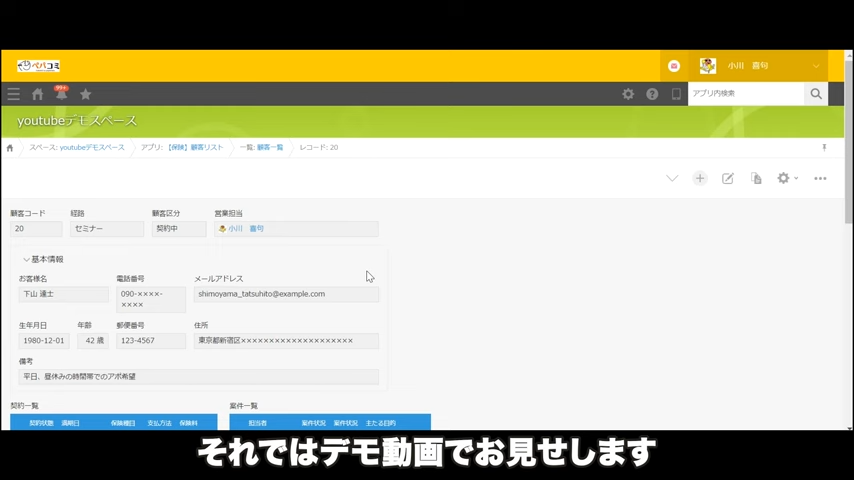Screen dimensions: 854x480
Task: Open the help question mark icon
Action: tap(652, 94)
